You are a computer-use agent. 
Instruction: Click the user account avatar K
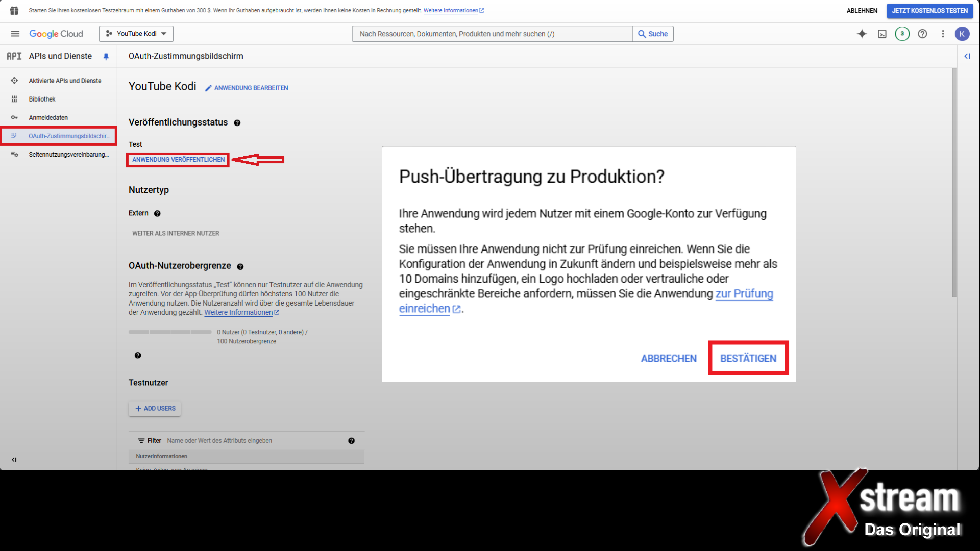tap(962, 34)
